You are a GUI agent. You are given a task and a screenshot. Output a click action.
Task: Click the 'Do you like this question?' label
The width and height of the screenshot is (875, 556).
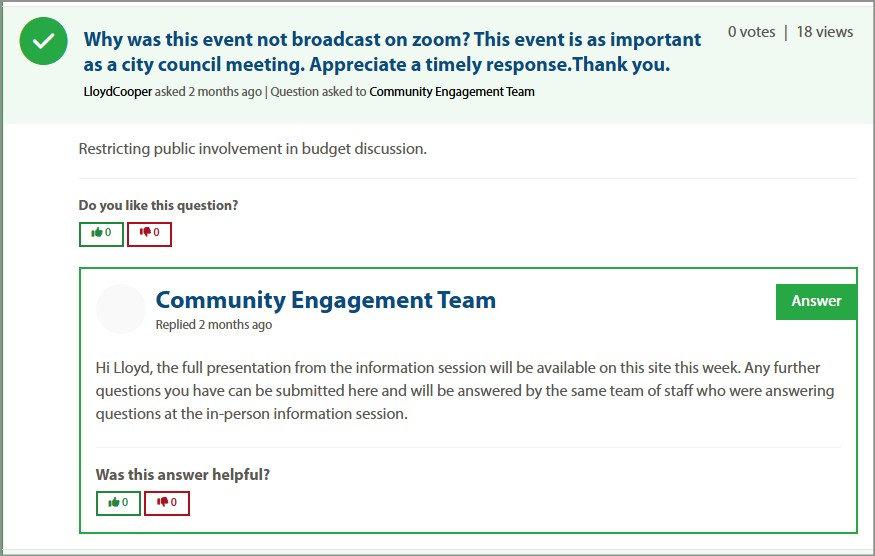[x=158, y=206]
